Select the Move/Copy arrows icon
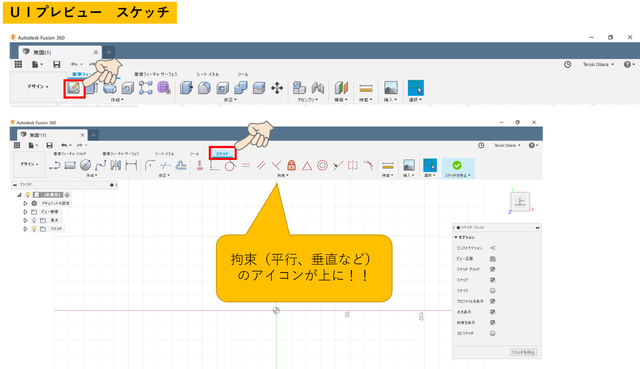640x369 pixels. tap(277, 88)
